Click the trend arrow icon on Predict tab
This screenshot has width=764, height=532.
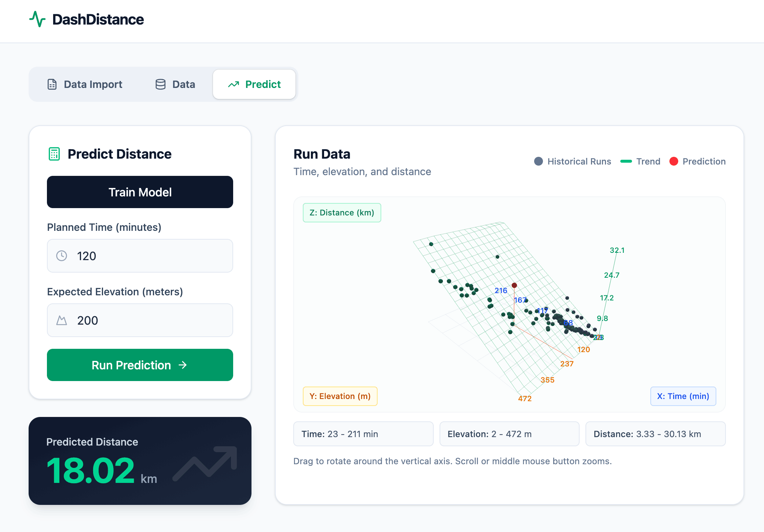coord(234,85)
